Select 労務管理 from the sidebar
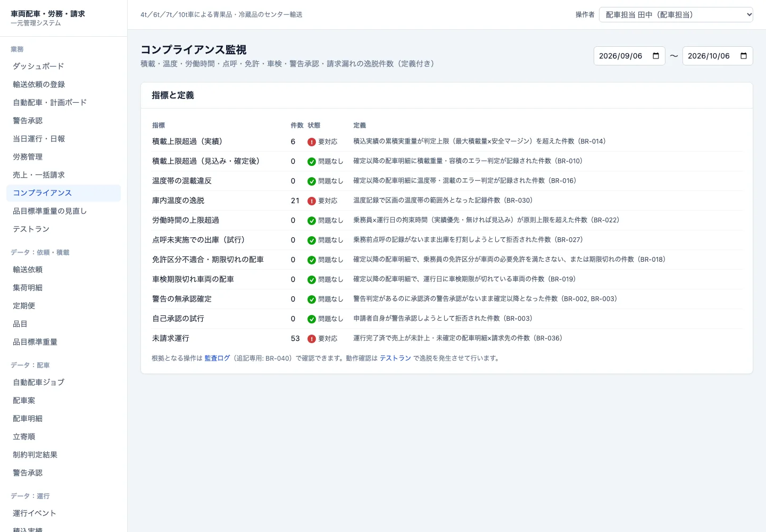Viewport: 766px width, 532px height. (64, 157)
